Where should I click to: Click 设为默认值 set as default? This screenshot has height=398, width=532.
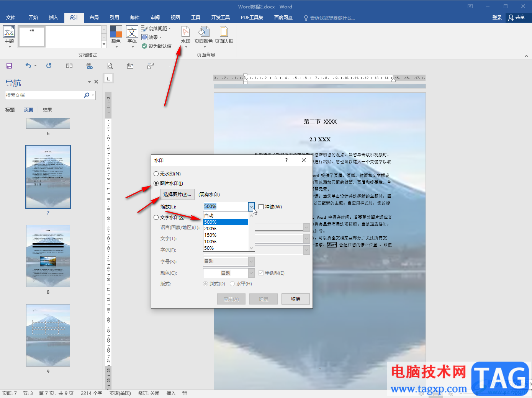[x=157, y=46]
